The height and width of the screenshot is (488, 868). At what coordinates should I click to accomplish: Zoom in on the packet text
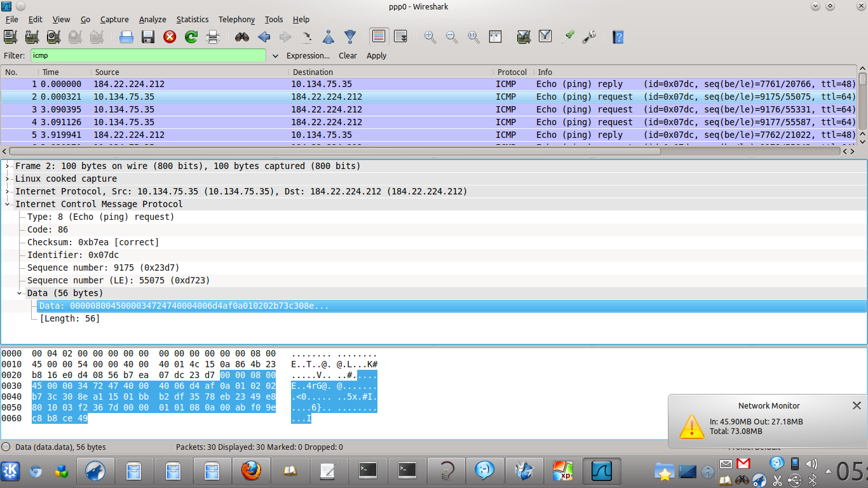point(430,37)
